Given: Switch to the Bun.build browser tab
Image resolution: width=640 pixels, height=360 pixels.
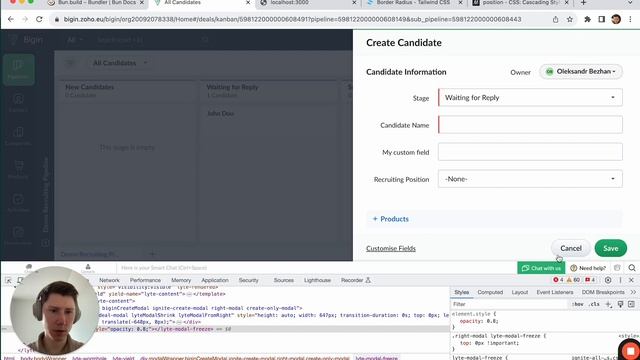Looking at the screenshot, I should coord(96,3).
